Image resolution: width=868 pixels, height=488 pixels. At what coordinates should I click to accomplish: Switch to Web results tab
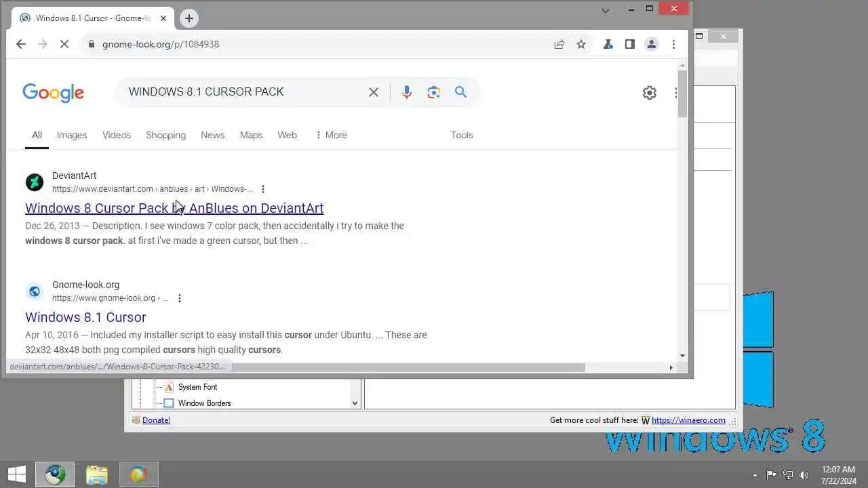(287, 135)
